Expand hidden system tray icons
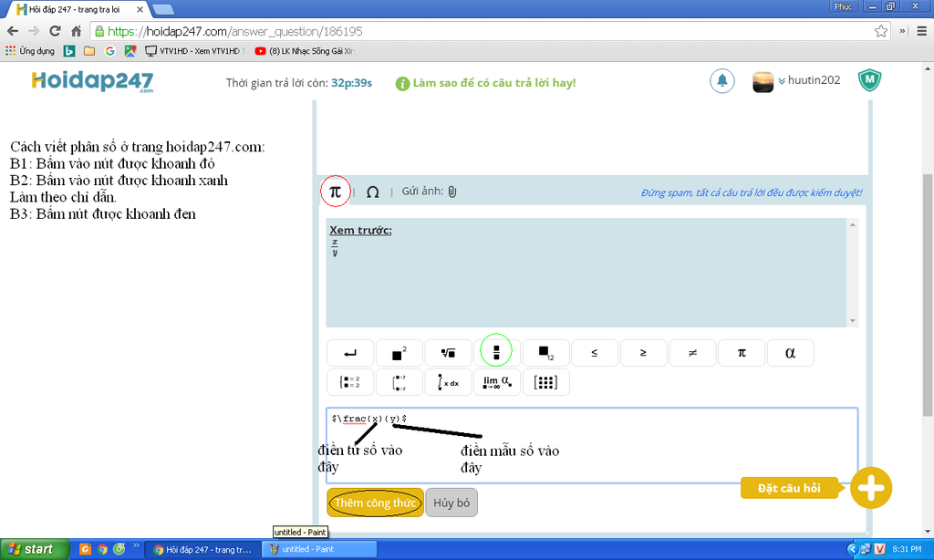 (x=853, y=549)
